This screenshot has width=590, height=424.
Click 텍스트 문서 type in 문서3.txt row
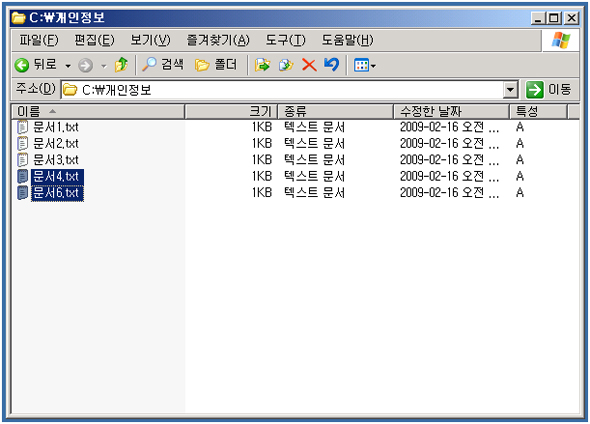pos(314,160)
